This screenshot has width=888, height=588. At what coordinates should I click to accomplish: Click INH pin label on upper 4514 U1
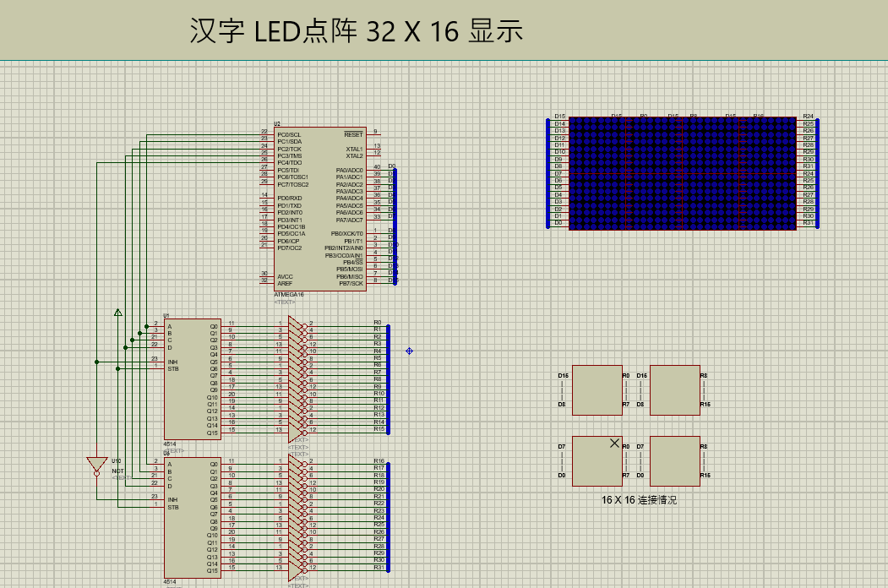pos(172,362)
